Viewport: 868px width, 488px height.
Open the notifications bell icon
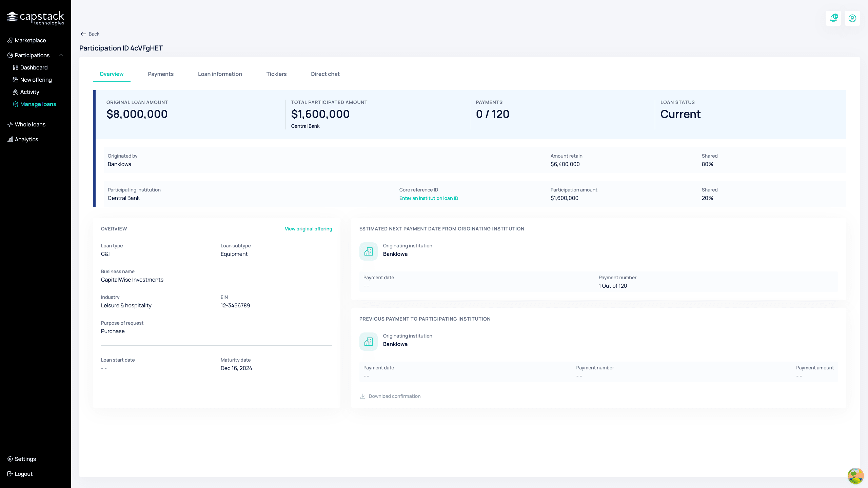[833, 18]
